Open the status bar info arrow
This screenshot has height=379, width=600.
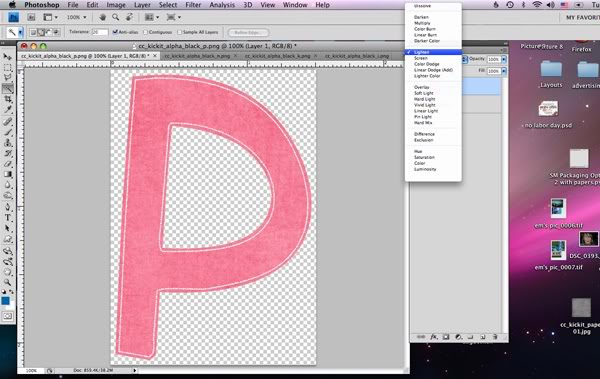[x=135, y=370]
